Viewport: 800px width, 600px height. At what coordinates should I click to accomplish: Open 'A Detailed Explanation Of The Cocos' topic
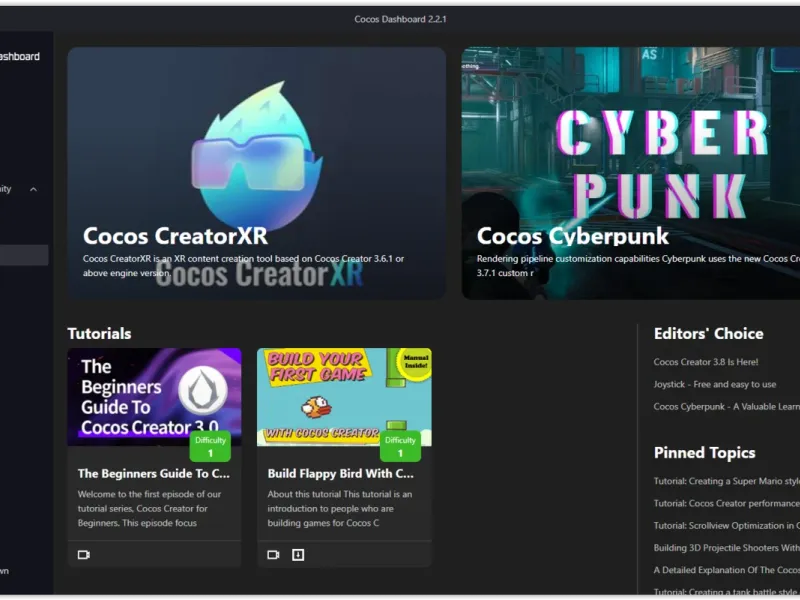(x=727, y=570)
